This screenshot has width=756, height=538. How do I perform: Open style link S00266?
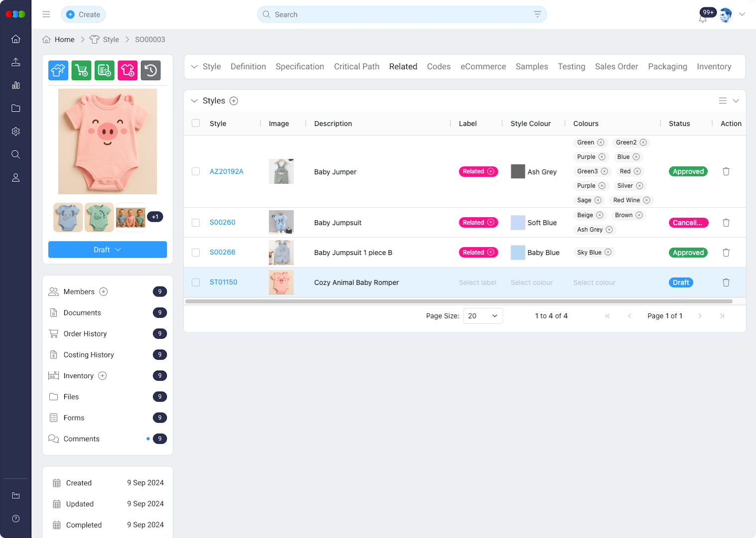tap(222, 253)
